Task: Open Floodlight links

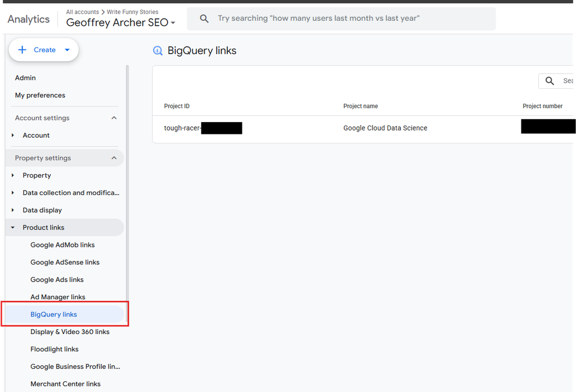Action: (x=55, y=349)
